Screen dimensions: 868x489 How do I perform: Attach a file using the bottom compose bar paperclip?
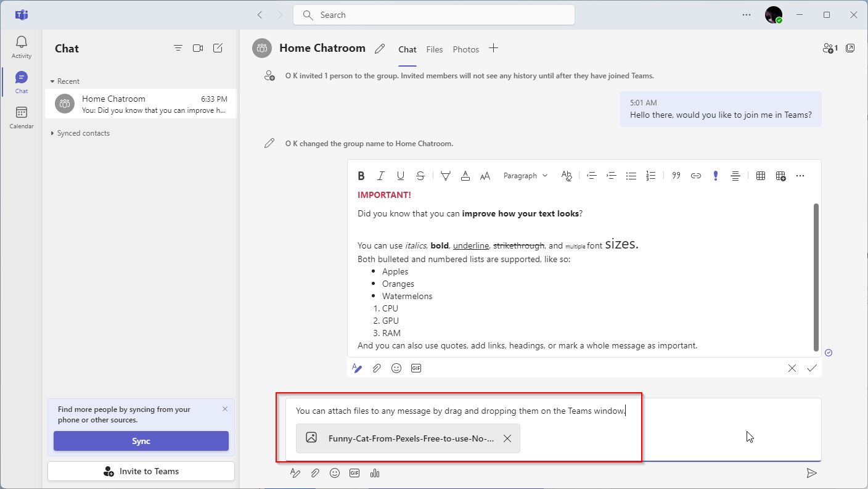(315, 473)
